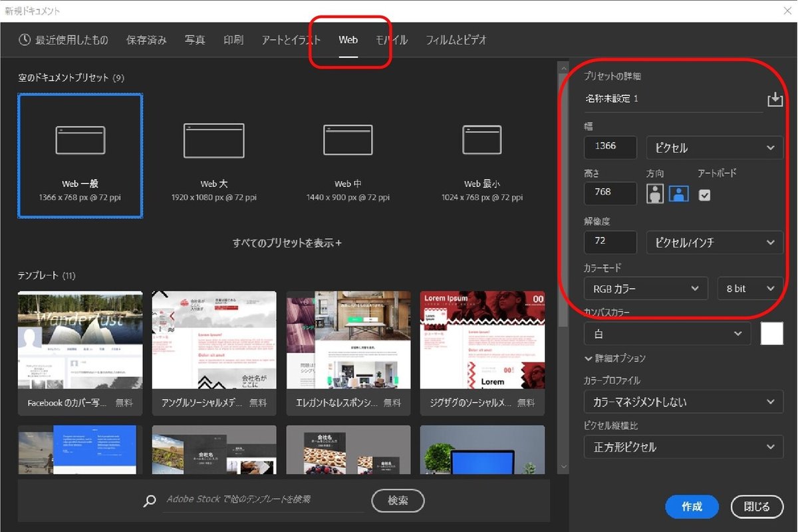The image size is (798, 532).
Task: Choose portrait orientation icon
Action: [655, 194]
